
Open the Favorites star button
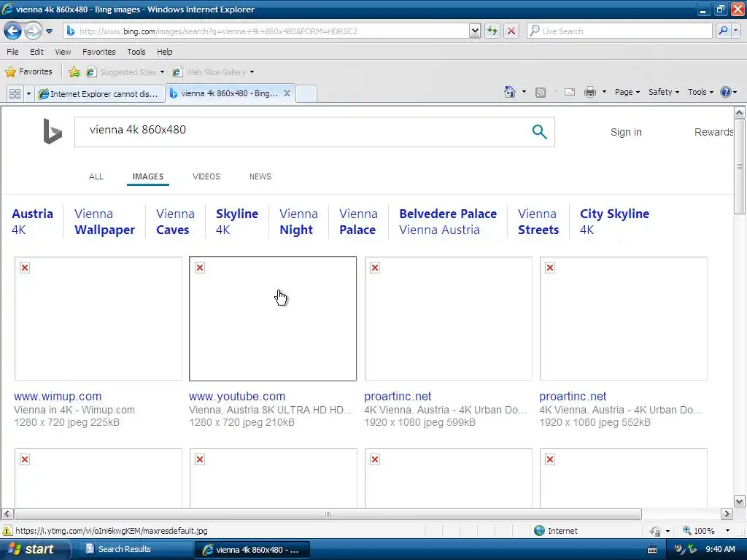28,72
